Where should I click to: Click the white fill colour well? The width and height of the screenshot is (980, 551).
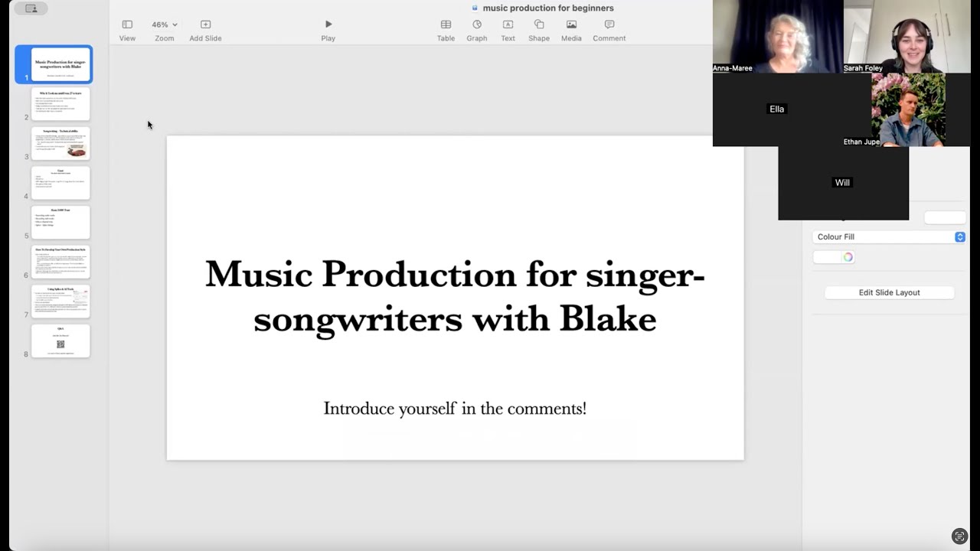(827, 257)
